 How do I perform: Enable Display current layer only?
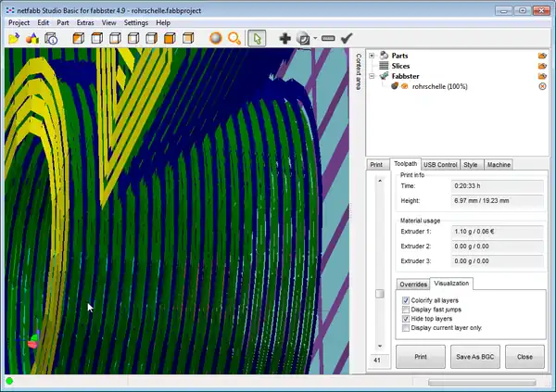[406, 328]
